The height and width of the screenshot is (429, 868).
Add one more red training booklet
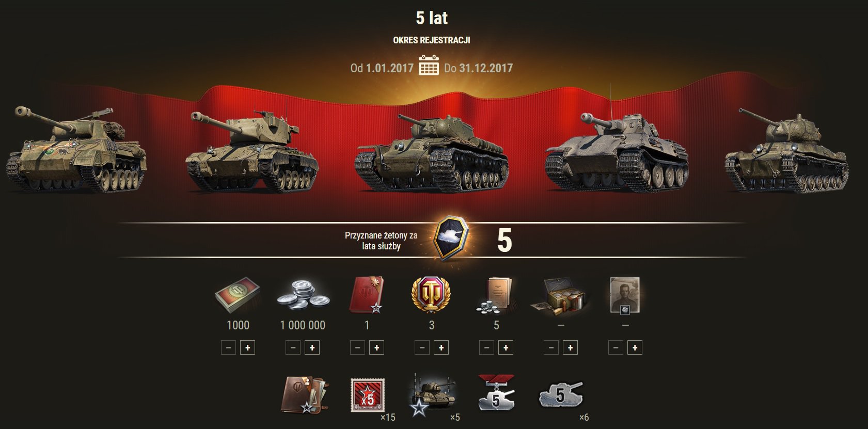(376, 348)
